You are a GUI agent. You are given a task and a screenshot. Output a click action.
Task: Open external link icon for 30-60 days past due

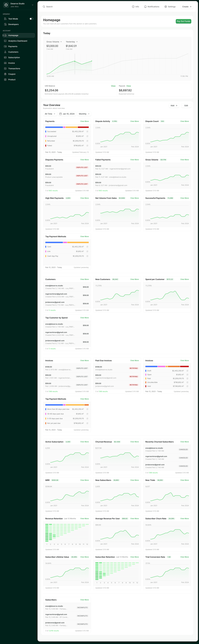click(87, 414)
